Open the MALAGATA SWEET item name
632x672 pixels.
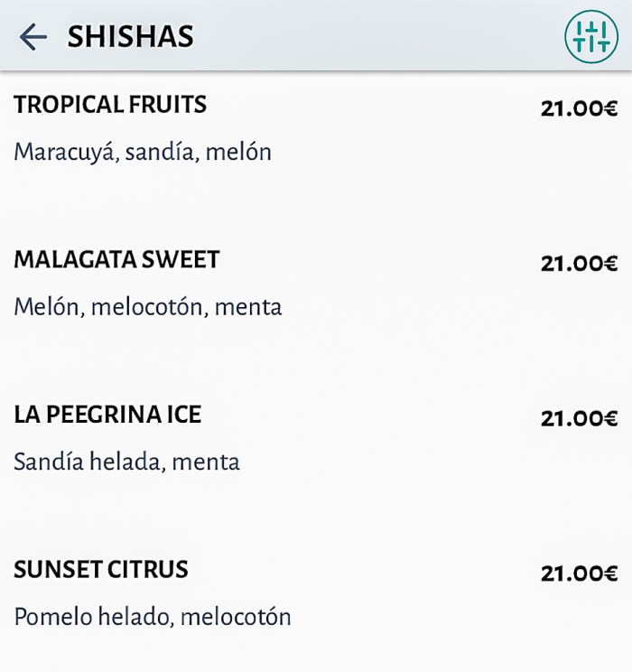pos(116,260)
